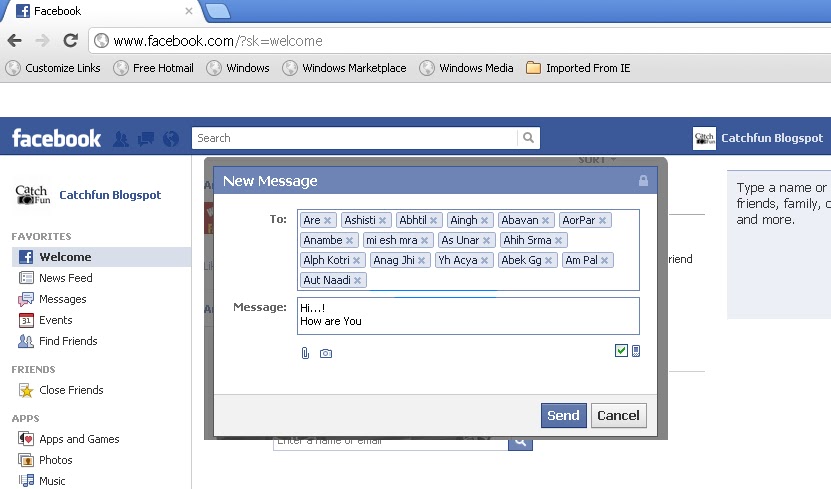Remove recipient Are

328,220
